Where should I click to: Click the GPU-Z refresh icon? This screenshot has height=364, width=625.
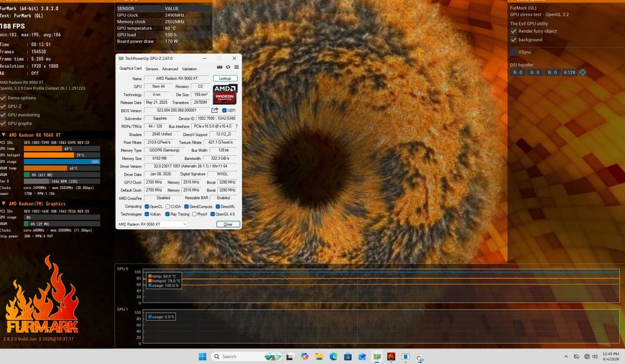coord(228,67)
